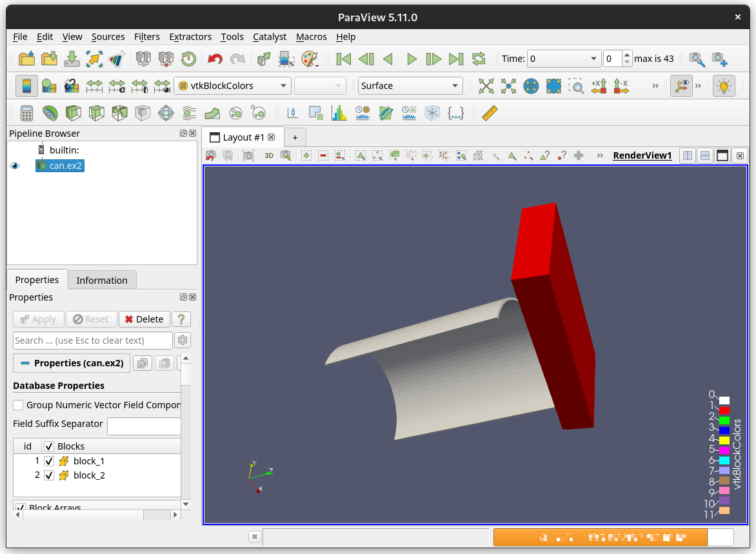Select the Layout #1 tab

coord(243,137)
